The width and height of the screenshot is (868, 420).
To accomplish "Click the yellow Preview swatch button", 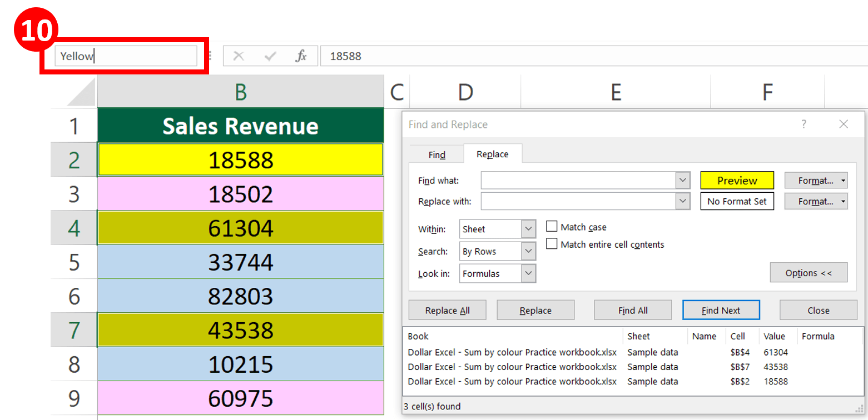I will coord(737,180).
